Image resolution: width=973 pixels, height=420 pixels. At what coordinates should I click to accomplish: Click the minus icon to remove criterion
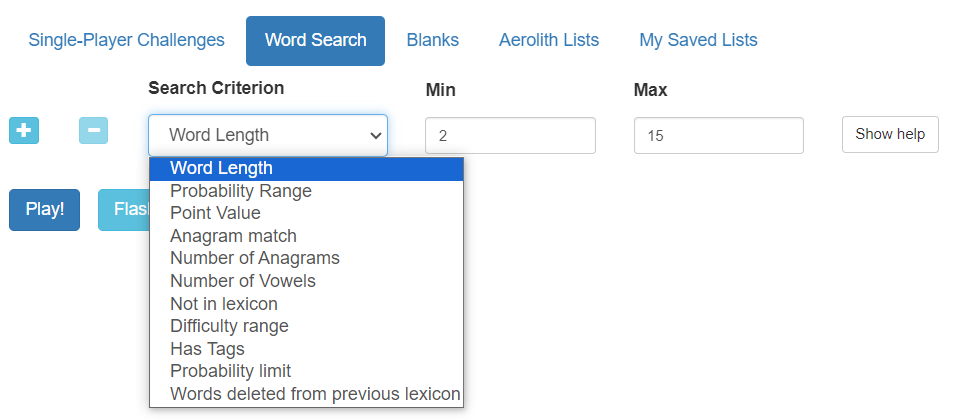tap(93, 131)
